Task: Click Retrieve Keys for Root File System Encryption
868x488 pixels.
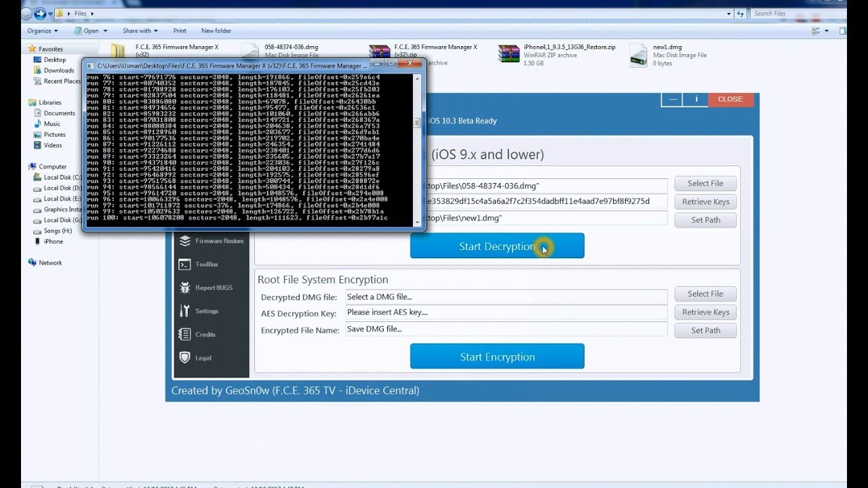Action: 705,312
